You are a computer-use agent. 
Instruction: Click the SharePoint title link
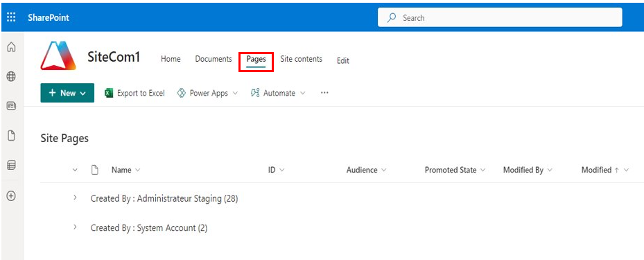coord(49,17)
